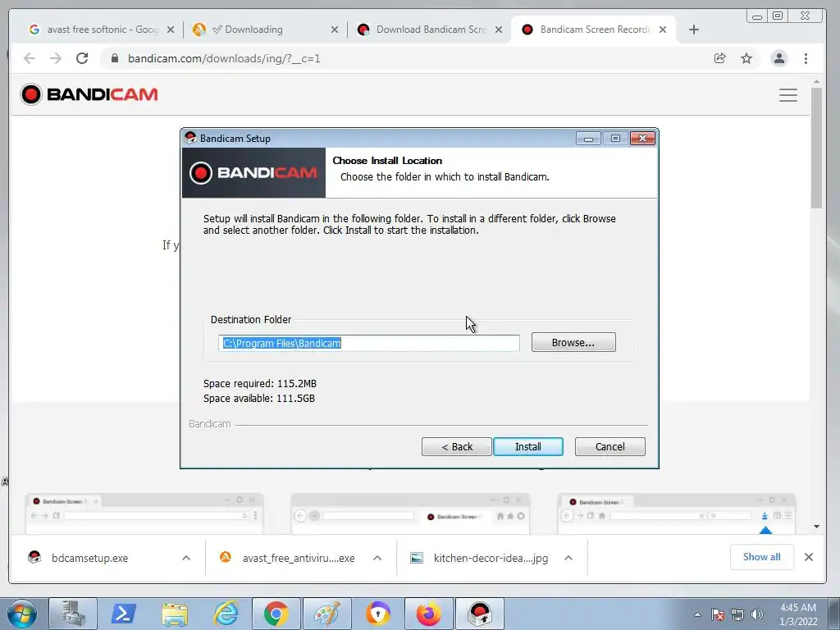Share this page using the share icon
The width and height of the screenshot is (840, 630).
(720, 58)
